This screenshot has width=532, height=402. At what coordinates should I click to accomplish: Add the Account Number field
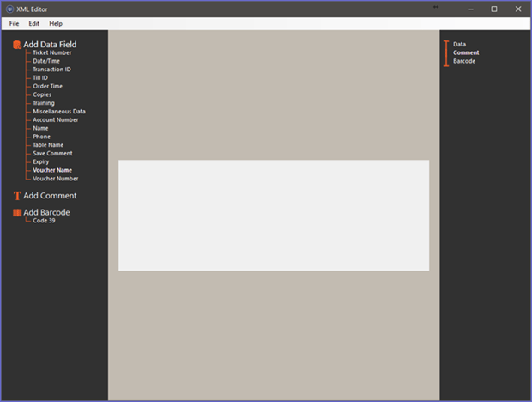56,120
